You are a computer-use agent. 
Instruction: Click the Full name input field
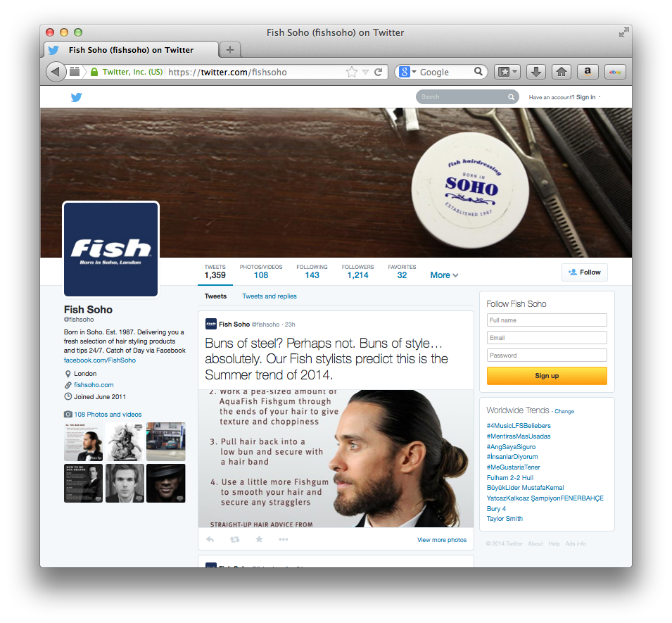[547, 320]
